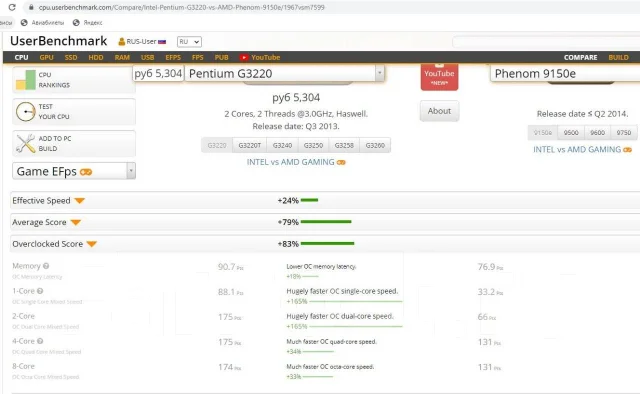The width and height of the screenshot is (640, 394).
Task: Select the G3260 variant button
Action: (x=375, y=145)
